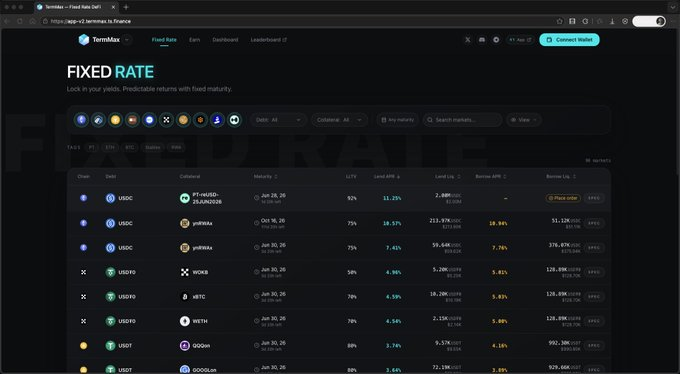Filter by Ethereum chain icon
This screenshot has height=374, width=680.
(x=82, y=120)
